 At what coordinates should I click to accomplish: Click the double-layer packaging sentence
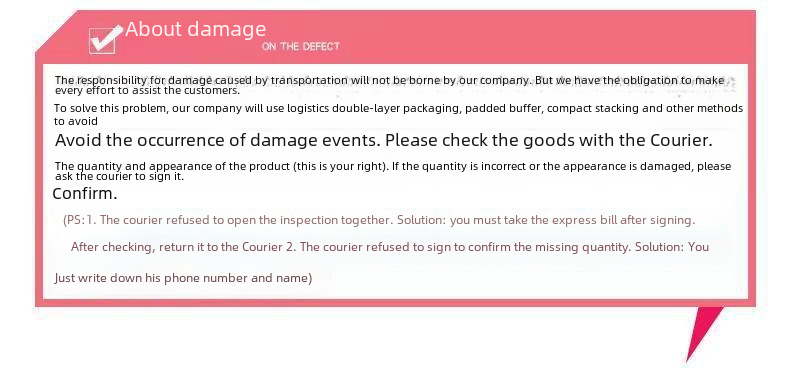pos(399,108)
